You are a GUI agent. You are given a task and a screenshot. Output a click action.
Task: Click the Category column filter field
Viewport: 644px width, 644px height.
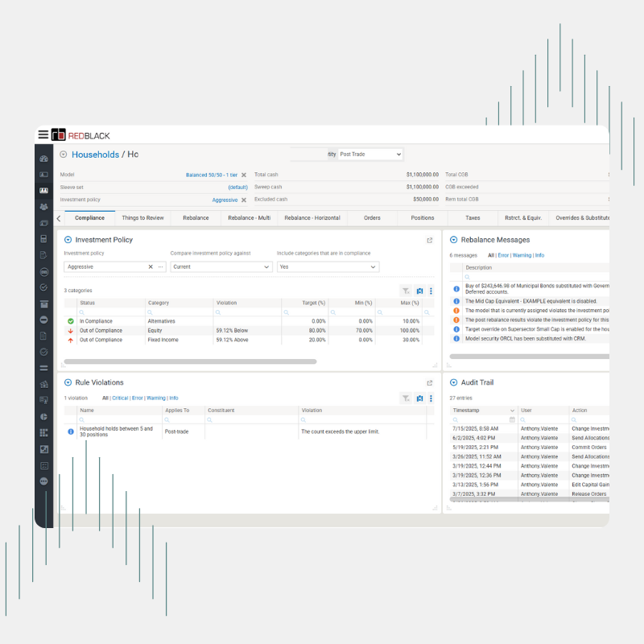[179, 312]
